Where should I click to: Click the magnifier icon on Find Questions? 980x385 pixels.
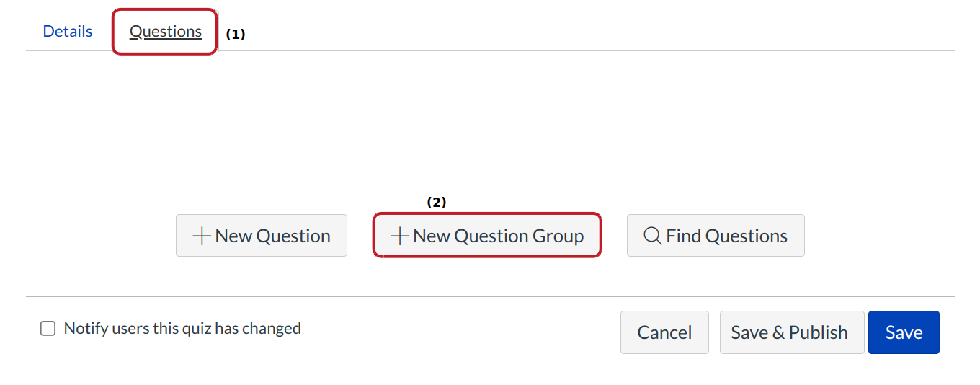tap(652, 236)
